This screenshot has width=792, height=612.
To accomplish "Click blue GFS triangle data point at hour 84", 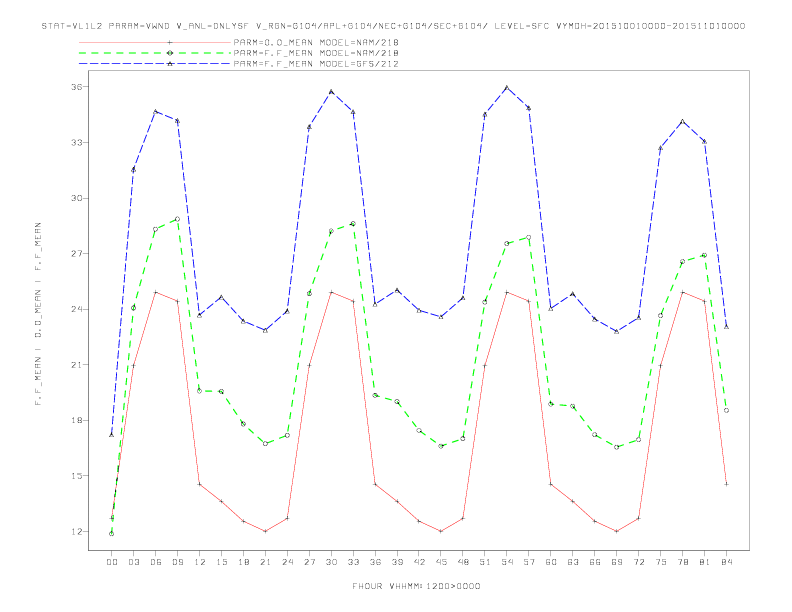I will 726,327.
